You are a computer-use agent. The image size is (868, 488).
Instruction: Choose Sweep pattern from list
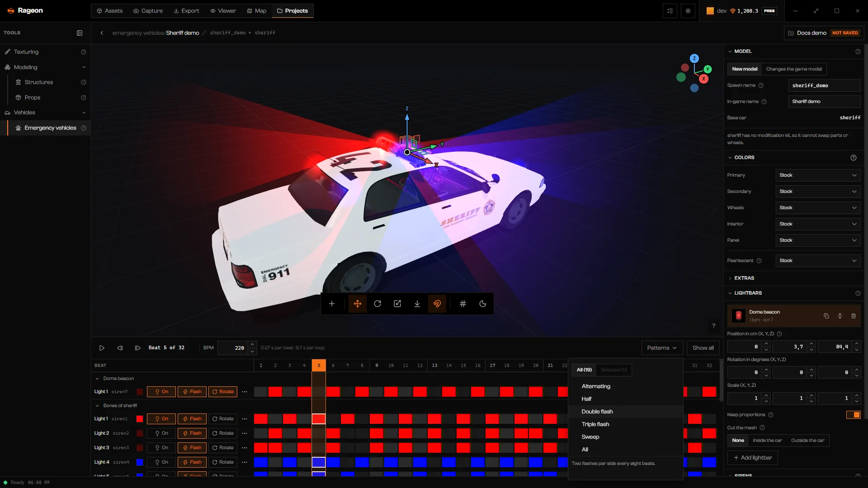pyautogui.click(x=626, y=437)
